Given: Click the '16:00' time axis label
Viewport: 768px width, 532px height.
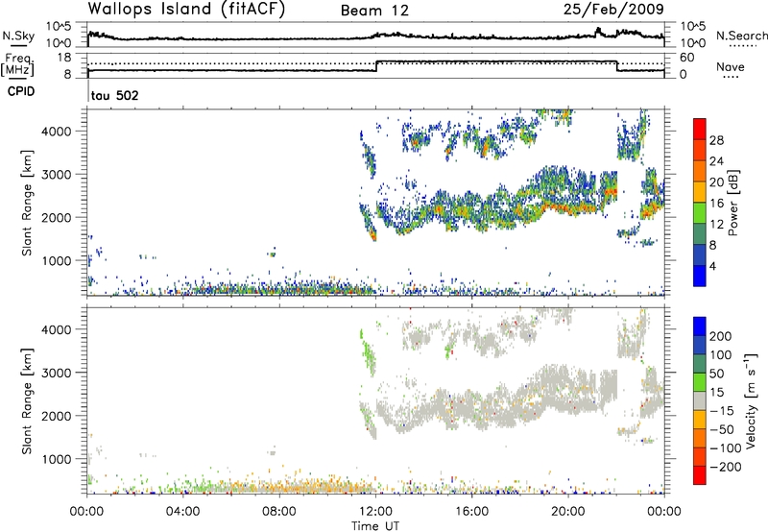Looking at the screenshot, I should click(471, 512).
